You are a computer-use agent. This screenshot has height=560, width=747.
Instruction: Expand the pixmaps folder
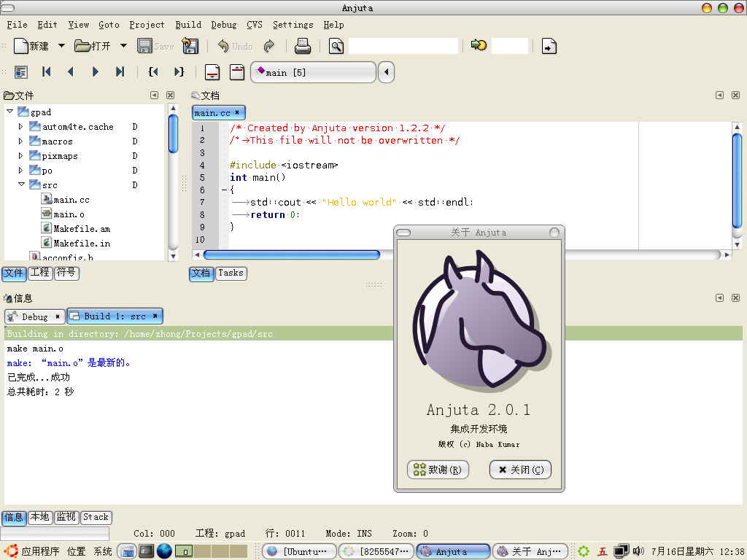pyautogui.click(x=20, y=156)
